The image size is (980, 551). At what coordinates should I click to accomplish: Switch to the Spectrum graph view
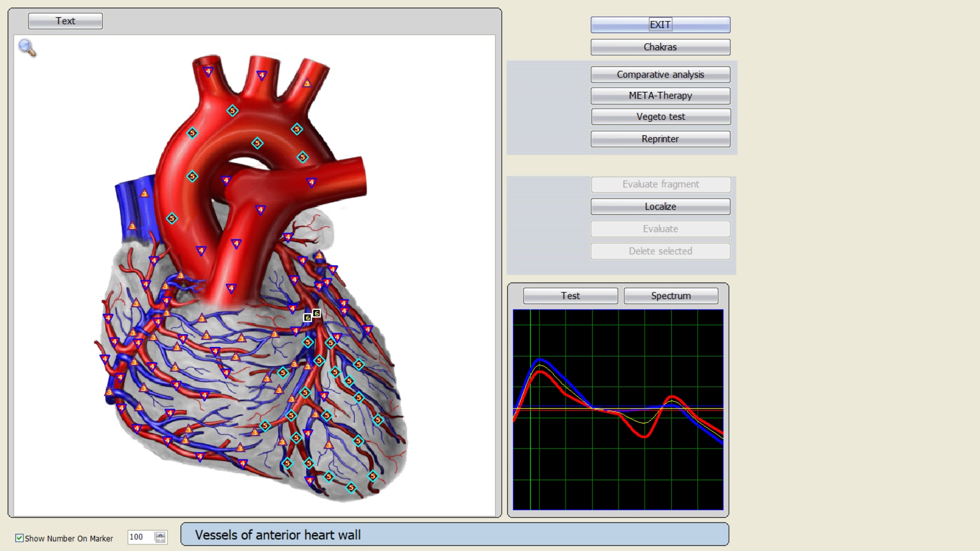671,296
